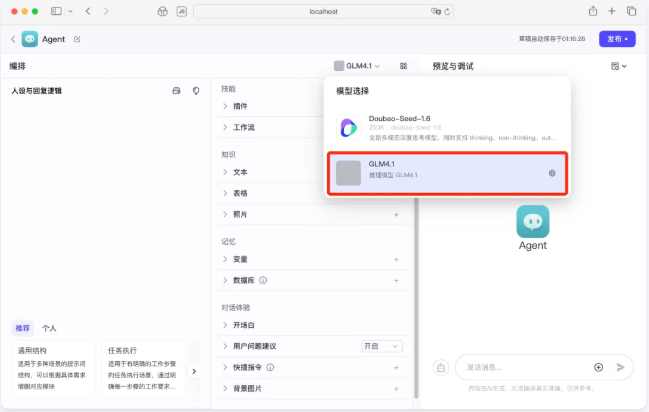Open settings gear for GLM4.1 model
The height and width of the screenshot is (412, 649).
(x=551, y=173)
